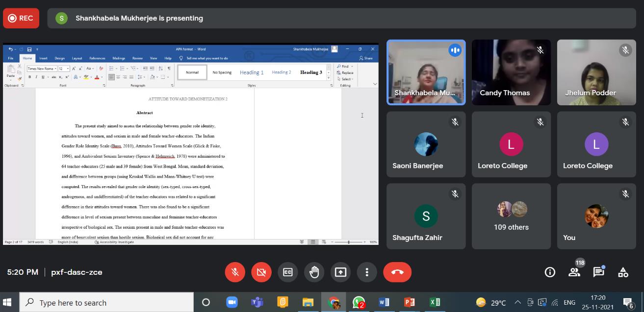Image resolution: width=644 pixels, height=312 pixels.
Task: Open the Activities panel icon
Action: [x=623, y=272]
